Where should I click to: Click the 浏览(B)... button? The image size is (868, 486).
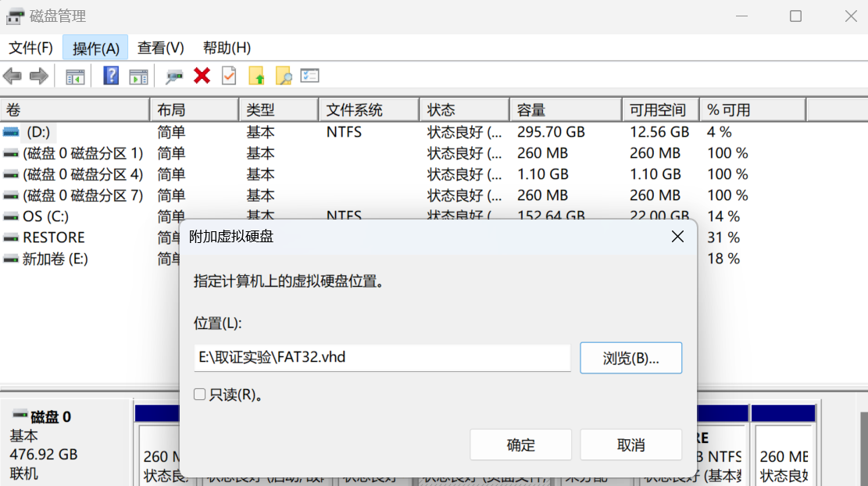[630, 359]
